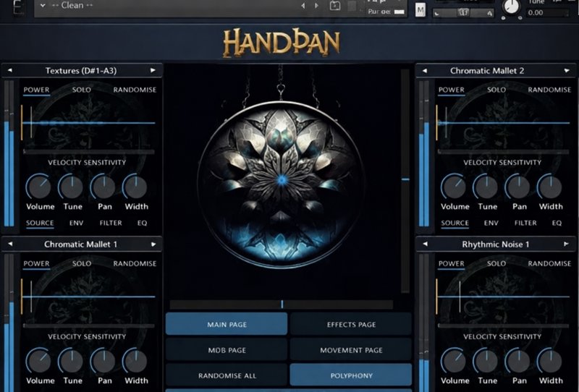Click the RANDOMISE ALL button
The width and height of the screenshot is (579, 392).
tap(227, 375)
